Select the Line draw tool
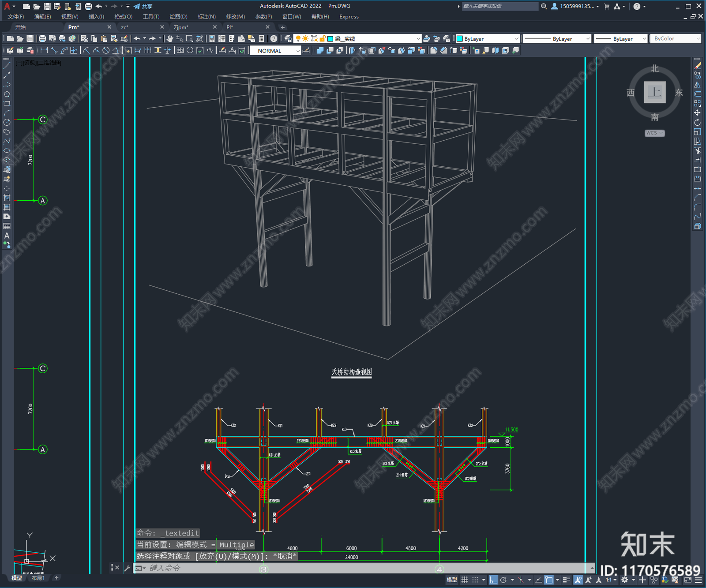Image resolution: width=706 pixels, height=588 pixels. pyautogui.click(x=7, y=65)
